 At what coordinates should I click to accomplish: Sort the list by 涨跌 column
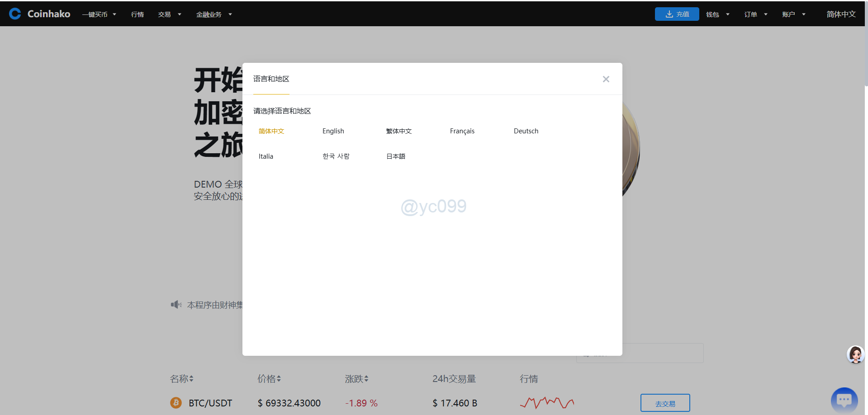[356, 379]
